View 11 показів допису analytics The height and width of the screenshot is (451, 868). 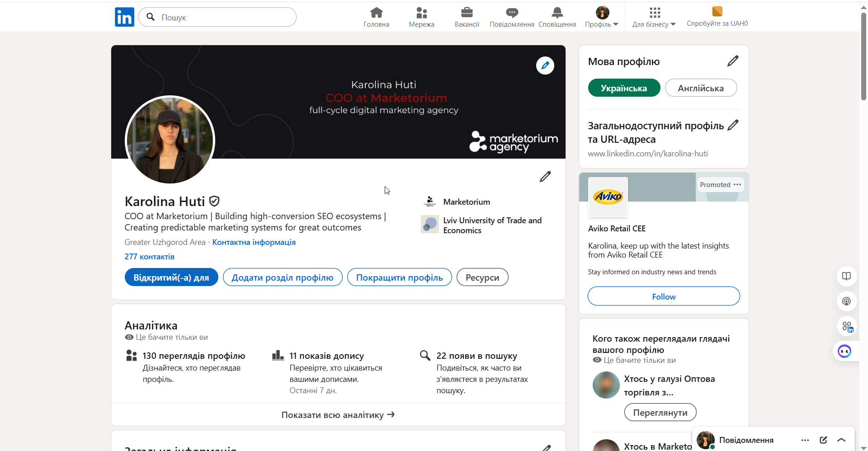(x=327, y=356)
